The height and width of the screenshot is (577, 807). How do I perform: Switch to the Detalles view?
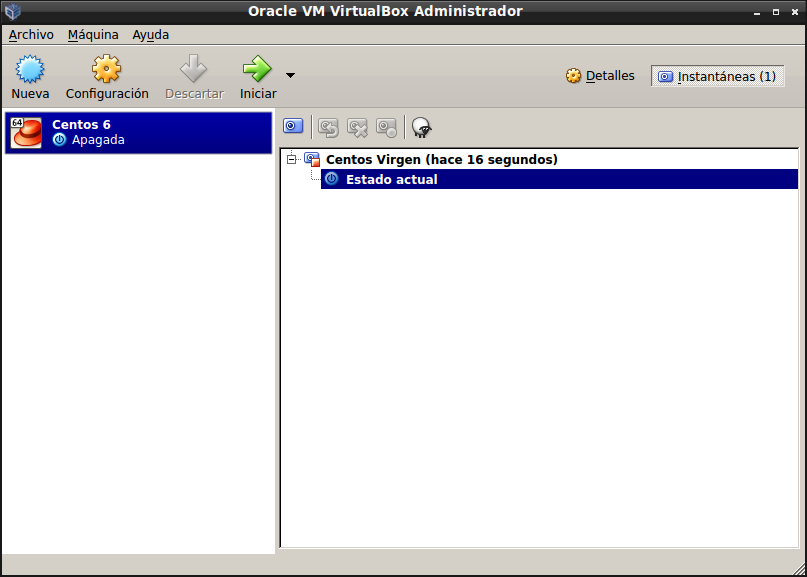600,76
